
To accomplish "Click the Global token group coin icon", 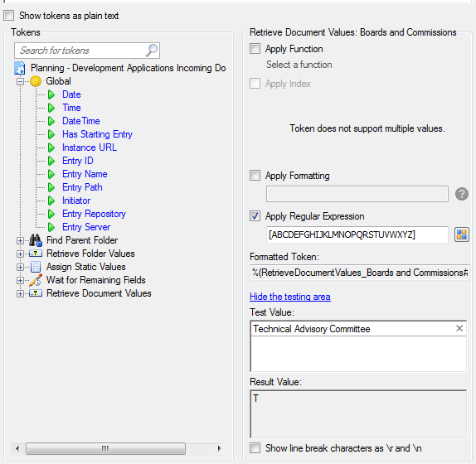I will point(36,81).
